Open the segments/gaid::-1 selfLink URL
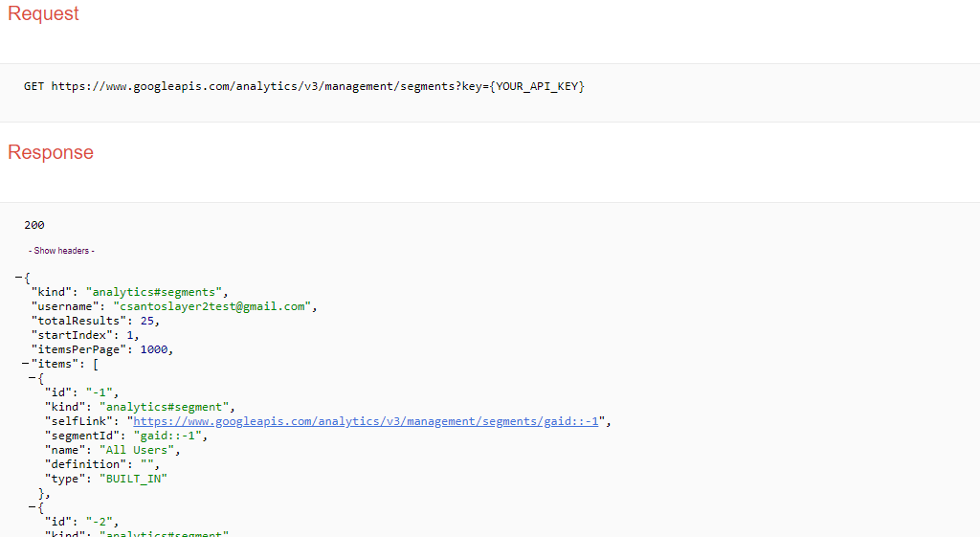The height and width of the screenshot is (537, 980). [366, 421]
